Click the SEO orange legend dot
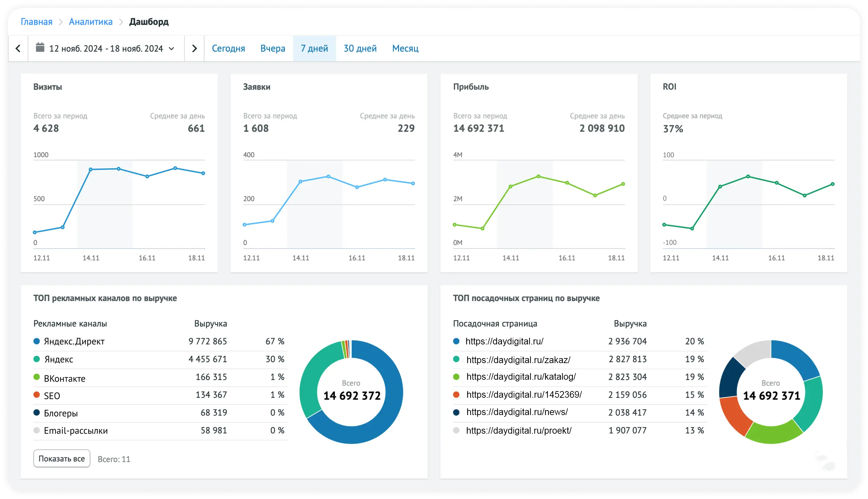 click(x=37, y=395)
